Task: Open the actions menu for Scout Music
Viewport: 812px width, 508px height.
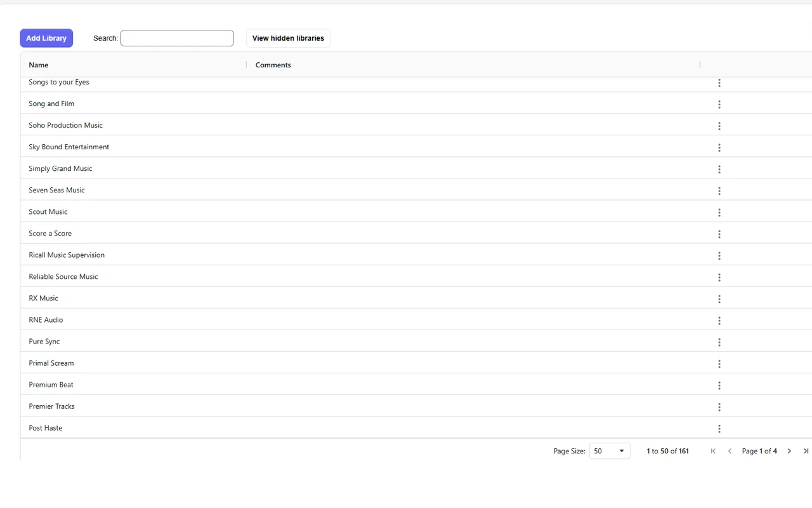Action: point(719,212)
